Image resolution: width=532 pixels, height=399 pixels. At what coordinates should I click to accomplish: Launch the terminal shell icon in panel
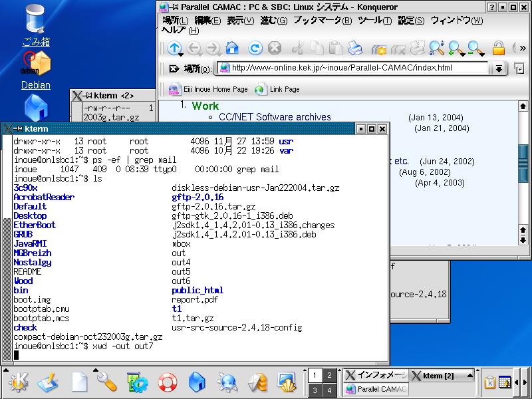(x=287, y=382)
